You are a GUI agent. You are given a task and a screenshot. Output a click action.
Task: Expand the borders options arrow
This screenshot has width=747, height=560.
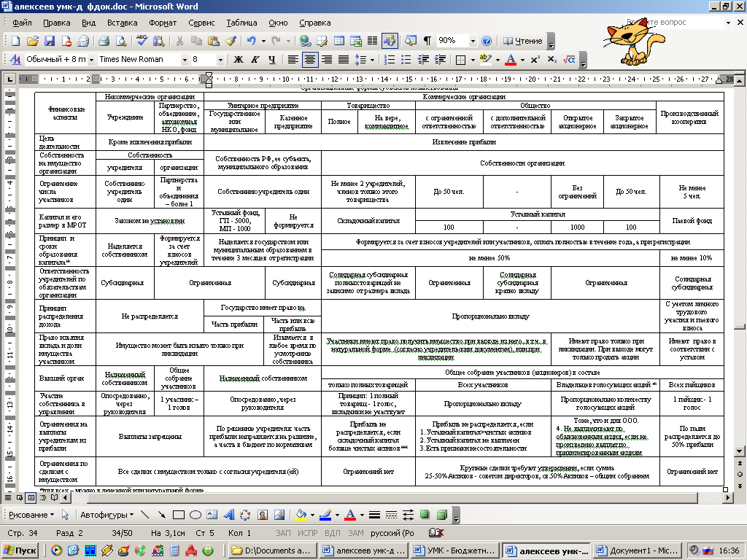473,60
